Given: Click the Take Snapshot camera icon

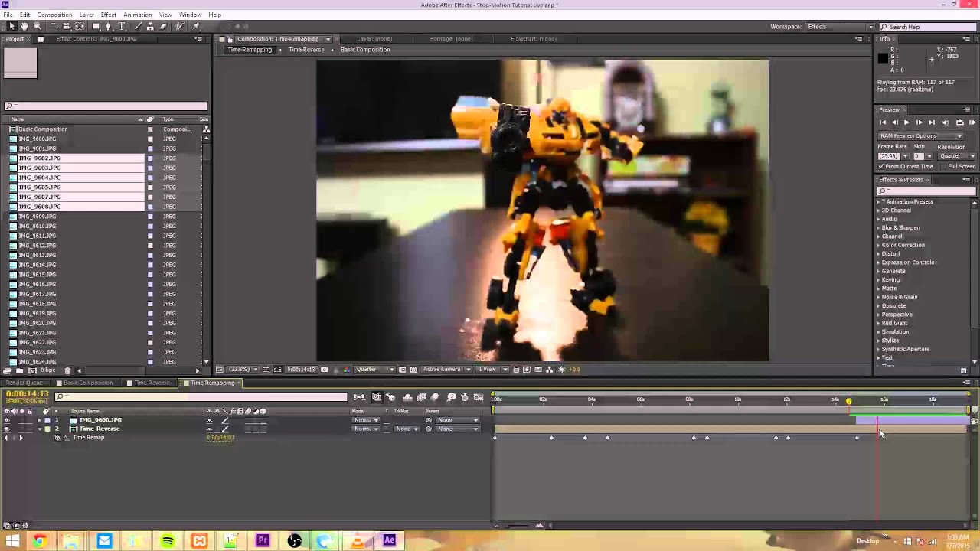Looking at the screenshot, I should point(325,370).
